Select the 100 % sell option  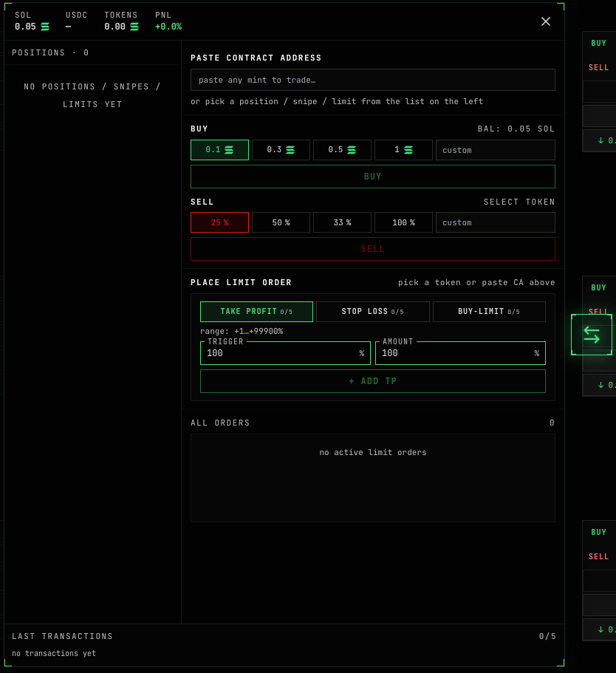(403, 222)
